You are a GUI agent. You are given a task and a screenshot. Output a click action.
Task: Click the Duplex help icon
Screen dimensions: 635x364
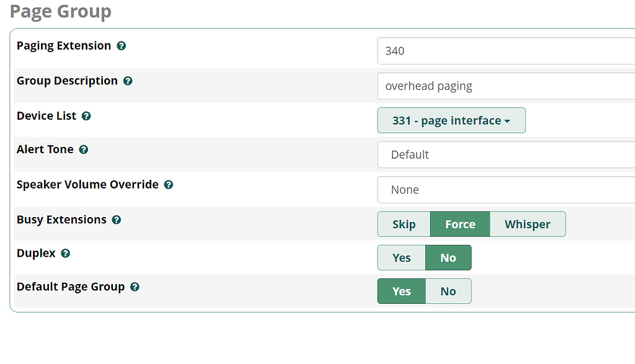pos(64,253)
